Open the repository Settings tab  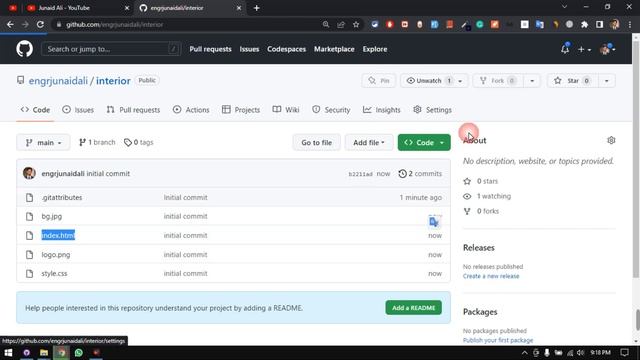(x=432, y=110)
